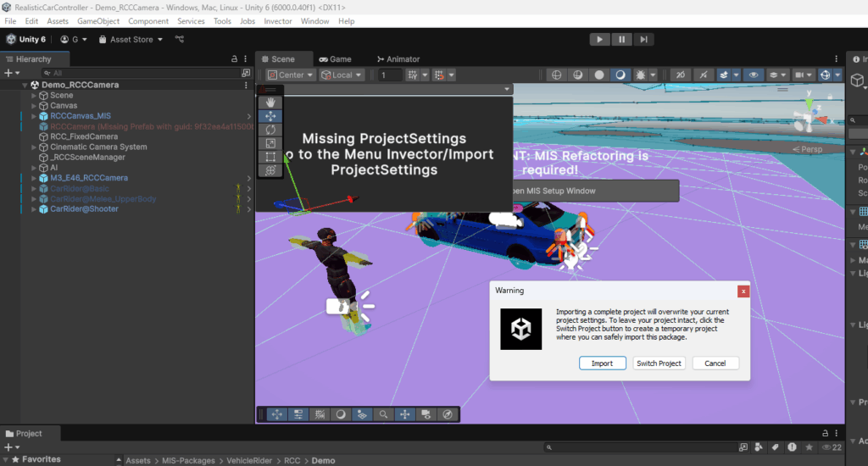
Task: Click the Switch Project button
Action: tap(659, 363)
